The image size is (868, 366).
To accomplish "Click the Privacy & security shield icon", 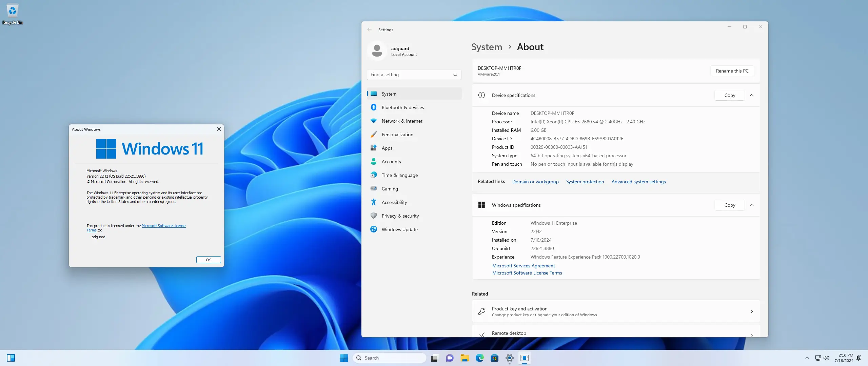I will pyautogui.click(x=373, y=216).
